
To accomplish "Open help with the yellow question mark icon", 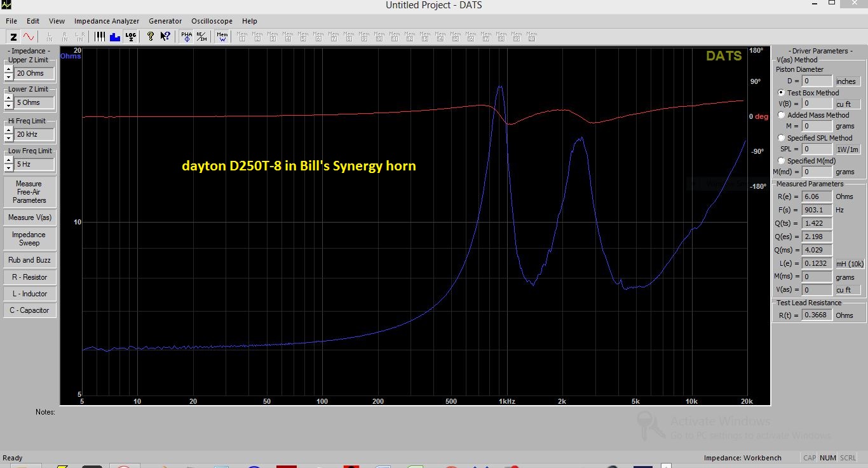I will coord(150,36).
